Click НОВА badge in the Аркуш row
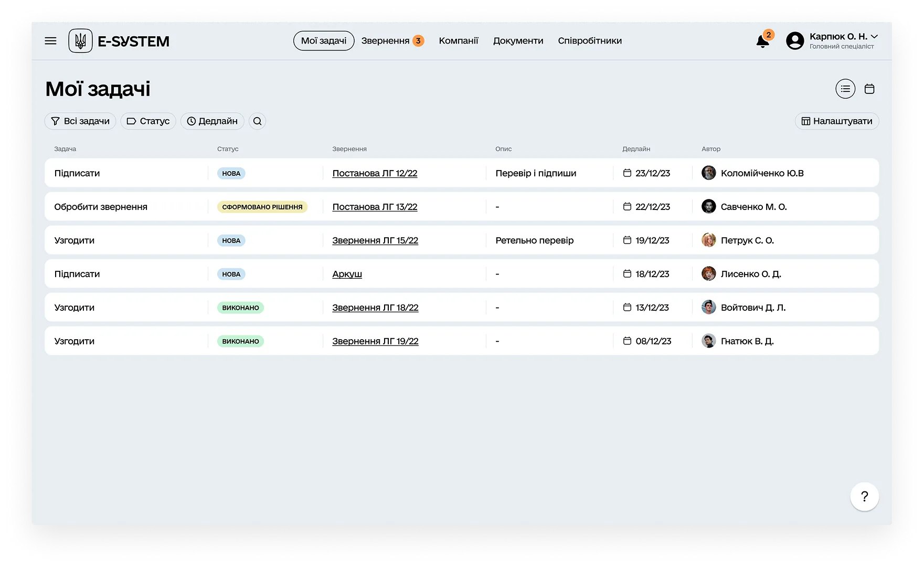Screen dimensions: 924x567 [x=231, y=274]
